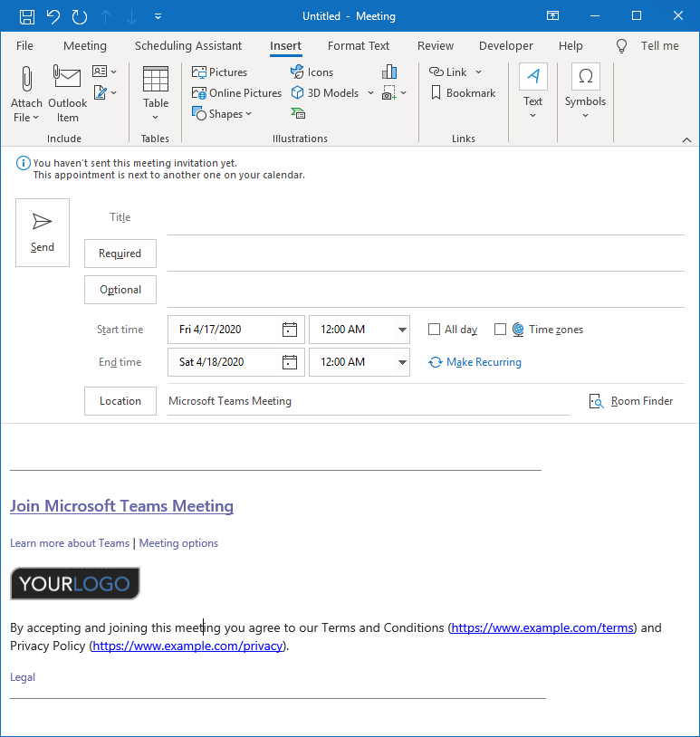Expand the Shapes dropdown
Viewport: 700px width, 737px height.
coord(223,114)
